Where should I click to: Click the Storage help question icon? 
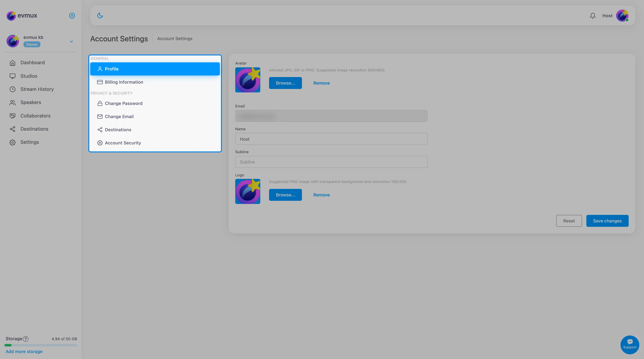[x=26, y=339]
